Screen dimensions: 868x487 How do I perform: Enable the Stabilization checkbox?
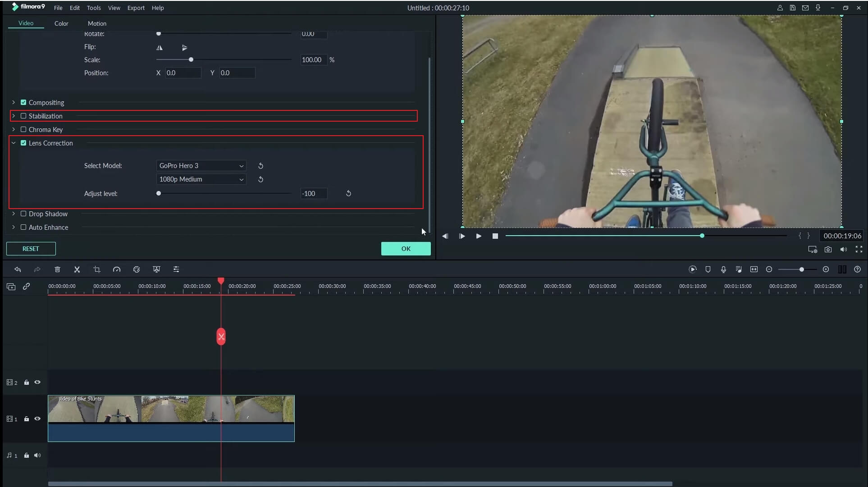tap(23, 116)
